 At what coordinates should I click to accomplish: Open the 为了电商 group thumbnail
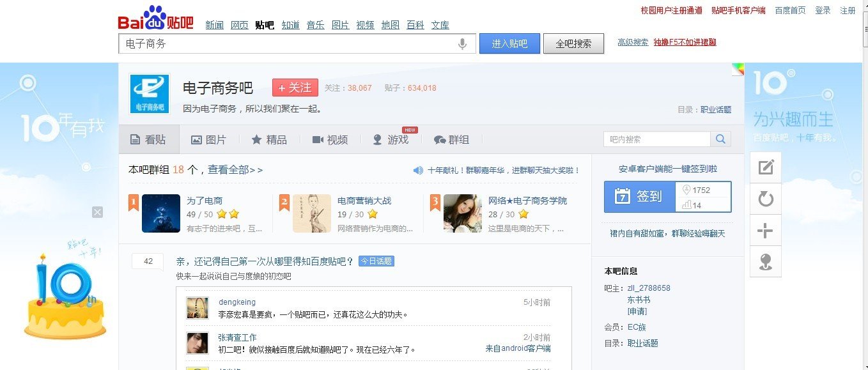[160, 213]
